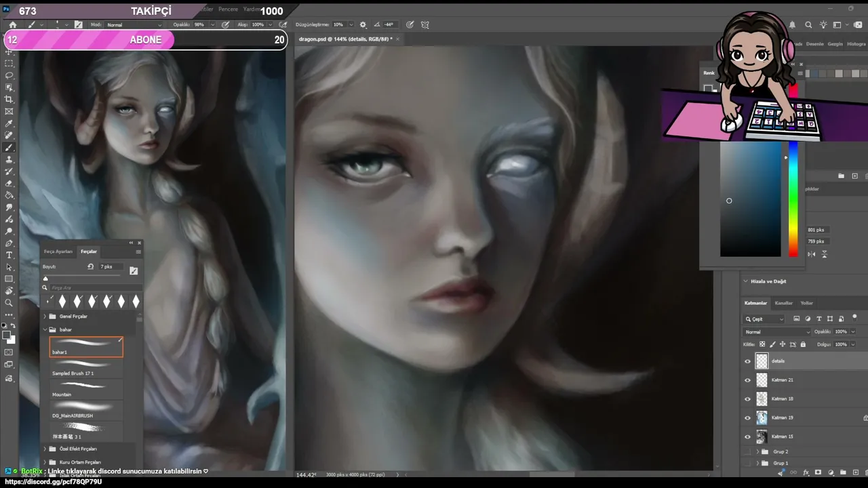Screen dimensions: 868x488
Task: Expand the Özel Efekt Fırçaları folder
Action: (45, 449)
